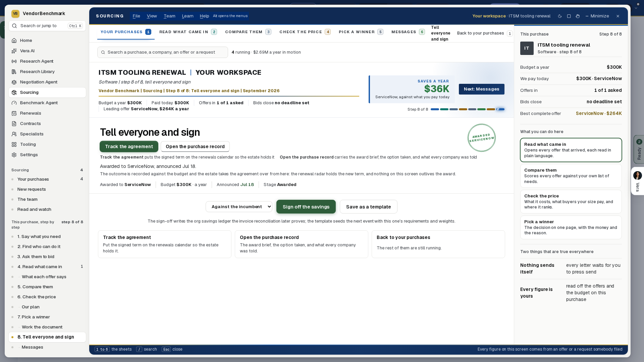Viewport: 644px width, 362px height.
Task: Switch to Compare them tab
Action: [248, 32]
